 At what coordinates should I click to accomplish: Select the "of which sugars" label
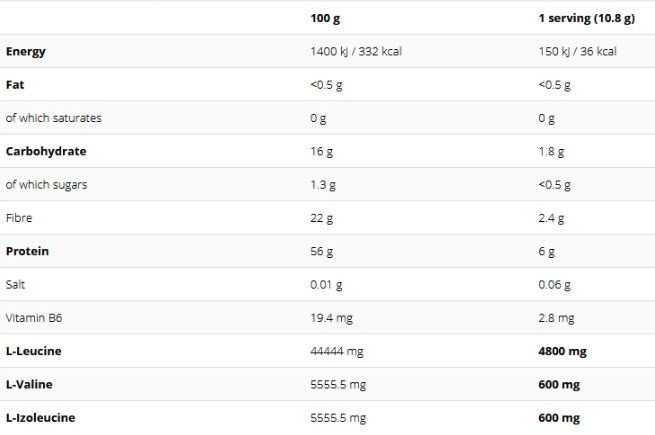[x=47, y=185]
